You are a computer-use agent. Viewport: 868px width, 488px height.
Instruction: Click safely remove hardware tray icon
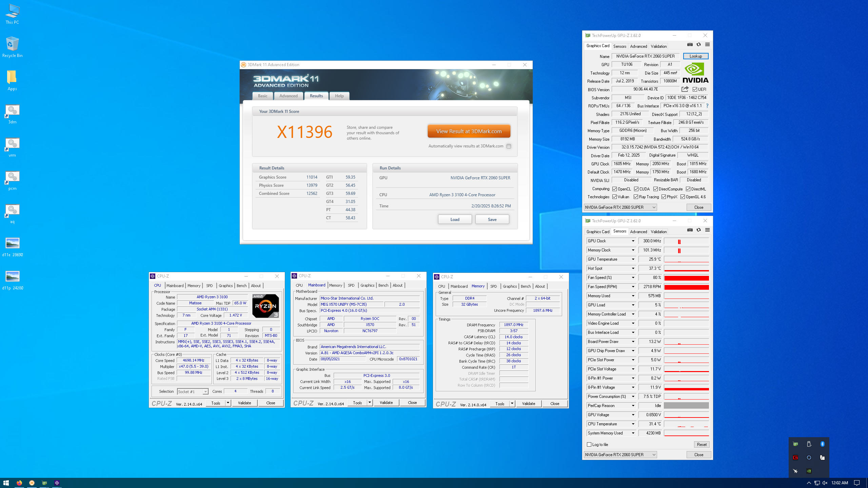[x=809, y=444]
